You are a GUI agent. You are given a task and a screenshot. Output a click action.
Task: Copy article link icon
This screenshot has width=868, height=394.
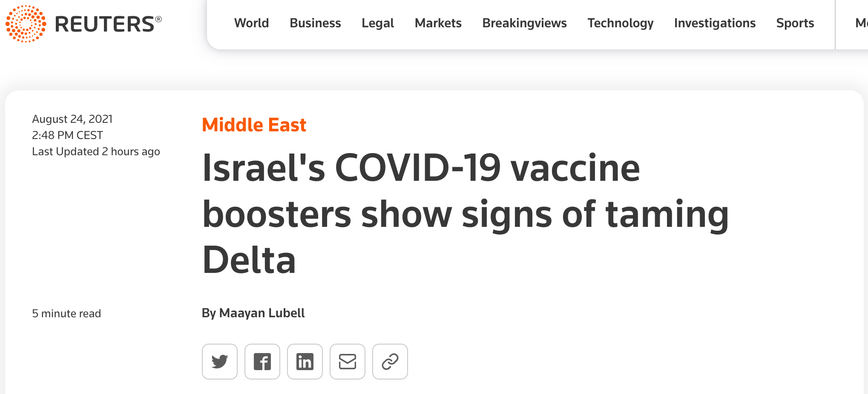tap(390, 362)
